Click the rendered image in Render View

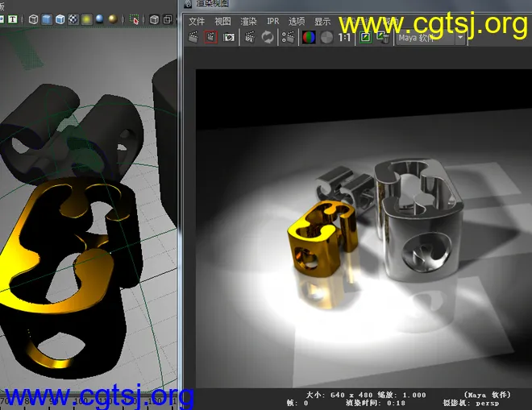point(364,228)
